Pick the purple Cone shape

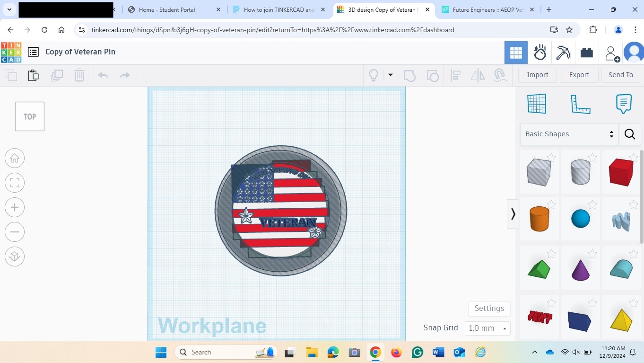pyautogui.click(x=581, y=269)
